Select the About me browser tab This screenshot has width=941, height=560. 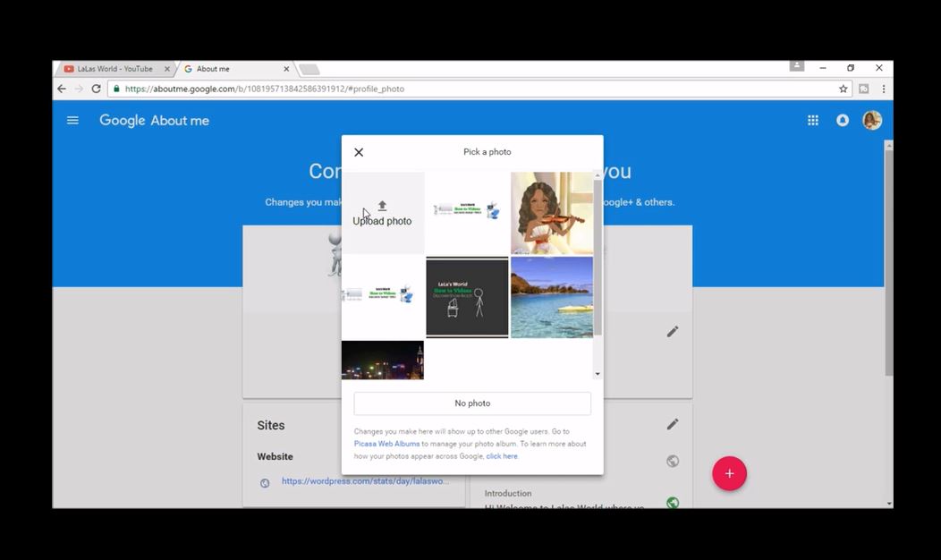(236, 69)
